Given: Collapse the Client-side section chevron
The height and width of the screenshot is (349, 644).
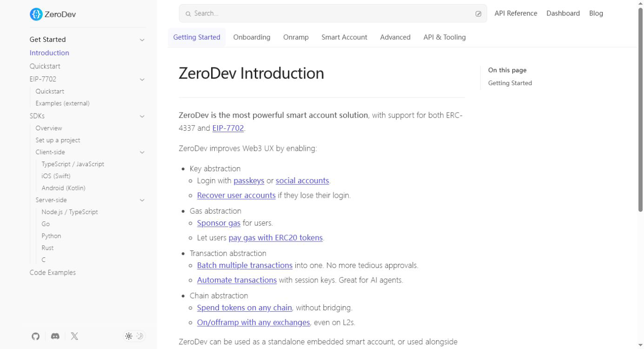Looking at the screenshot, I should [x=142, y=153].
